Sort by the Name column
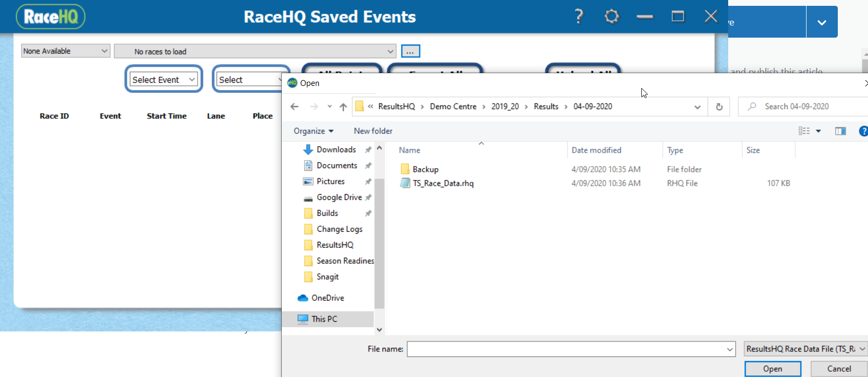 (409, 151)
